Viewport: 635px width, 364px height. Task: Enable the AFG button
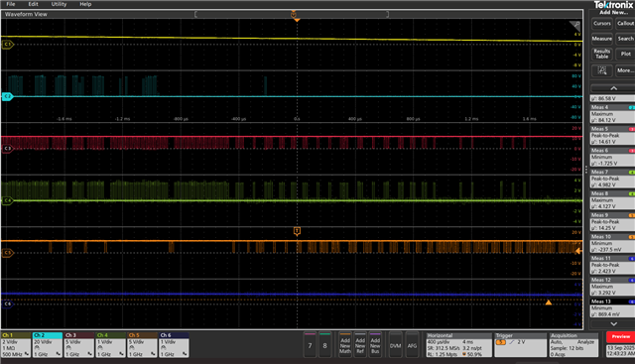pos(412,345)
